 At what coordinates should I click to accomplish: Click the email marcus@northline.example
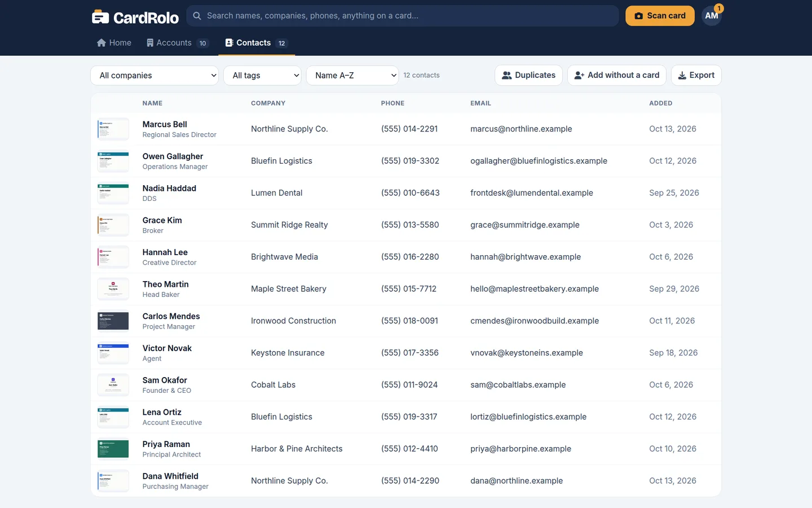[x=521, y=129]
